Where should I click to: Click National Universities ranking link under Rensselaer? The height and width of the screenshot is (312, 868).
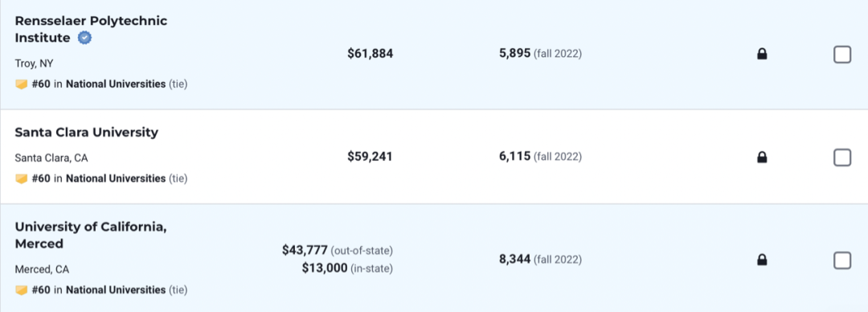coord(116,84)
